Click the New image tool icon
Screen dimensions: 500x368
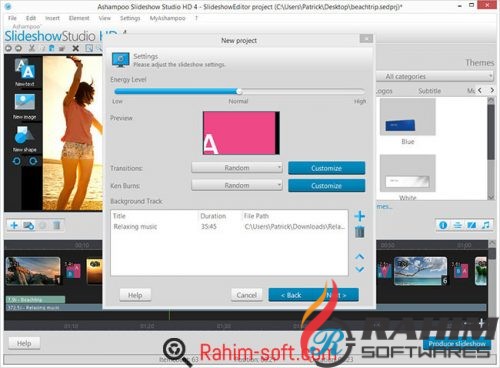[24, 103]
